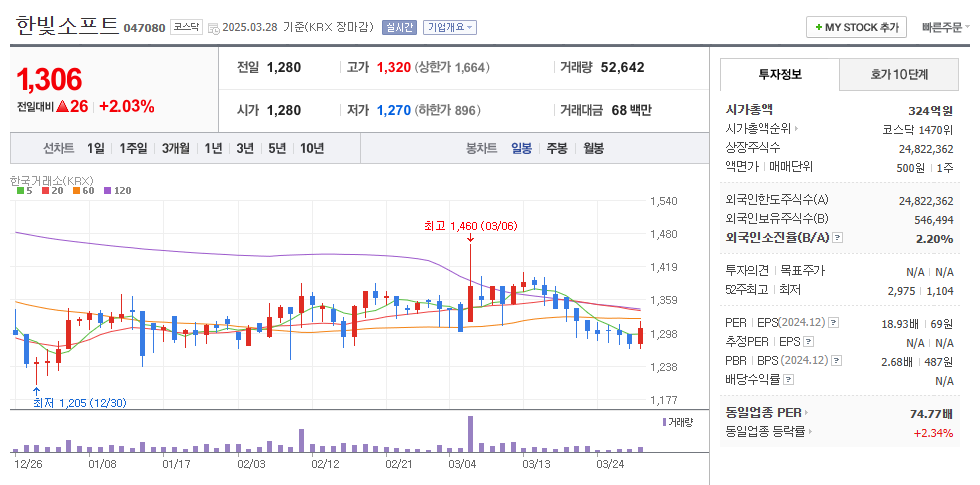This screenshot has height=485, width=980.
Task: Click the 거래대금 value 68 백만
Action: (x=631, y=111)
